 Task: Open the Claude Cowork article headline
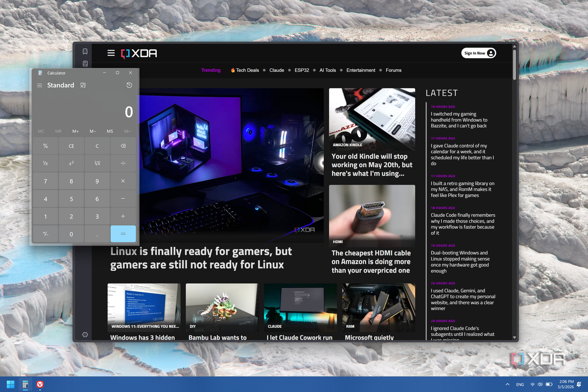(x=299, y=337)
